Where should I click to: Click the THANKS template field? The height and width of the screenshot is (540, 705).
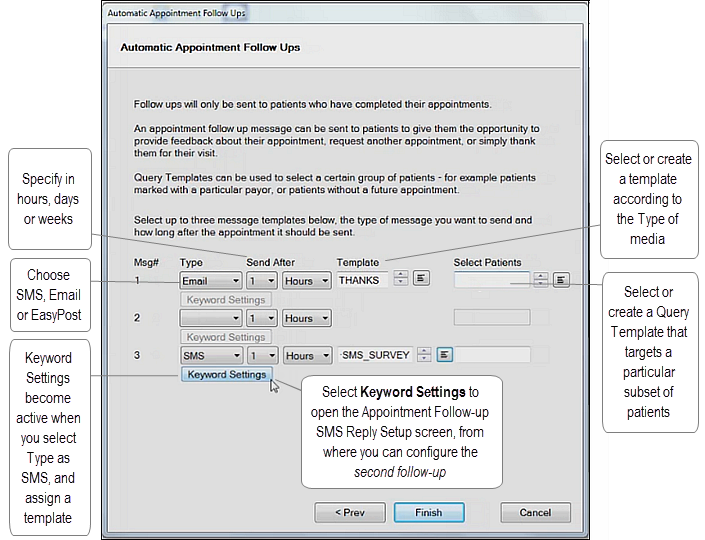coord(362,281)
